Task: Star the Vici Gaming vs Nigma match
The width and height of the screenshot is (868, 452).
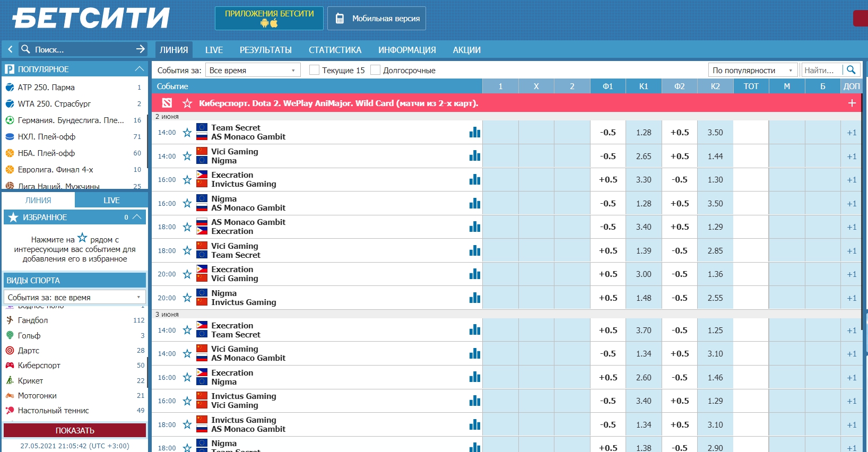Action: [x=187, y=156]
